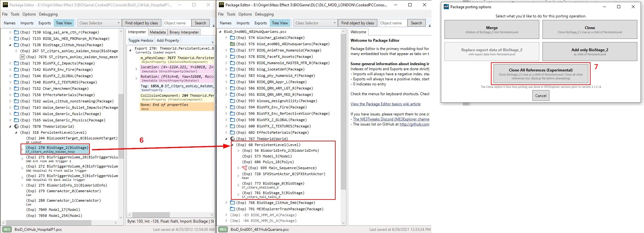This screenshot has width=644, height=233.
Task: Click folder icon of 7165 Wwise_Generic_Physics package
Action: tap(16, 120)
